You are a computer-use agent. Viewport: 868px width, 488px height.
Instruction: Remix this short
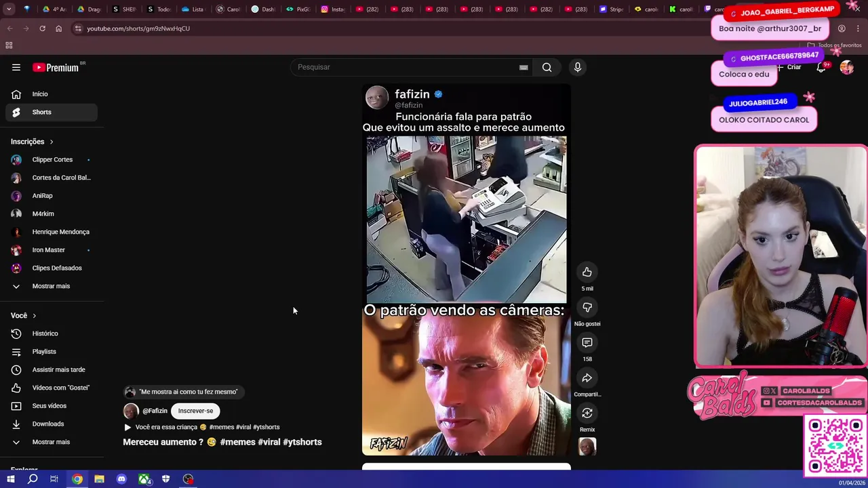coord(587,413)
